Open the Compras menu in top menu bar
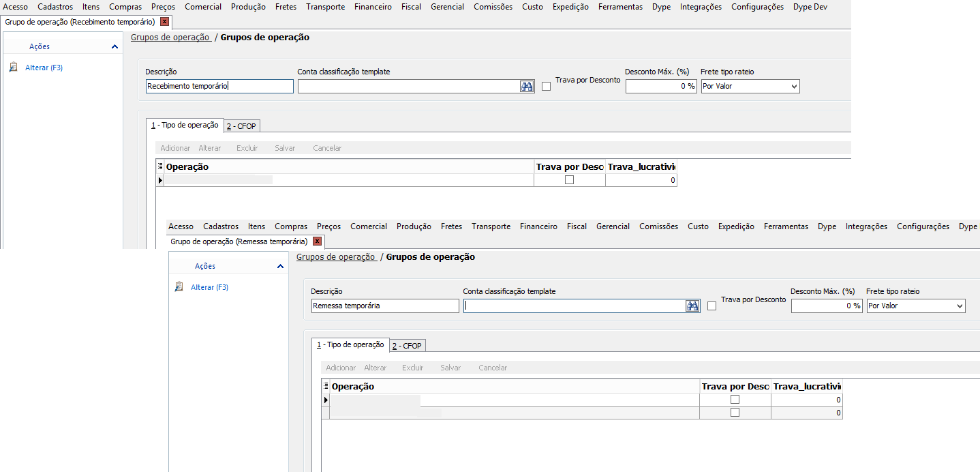 point(125,7)
